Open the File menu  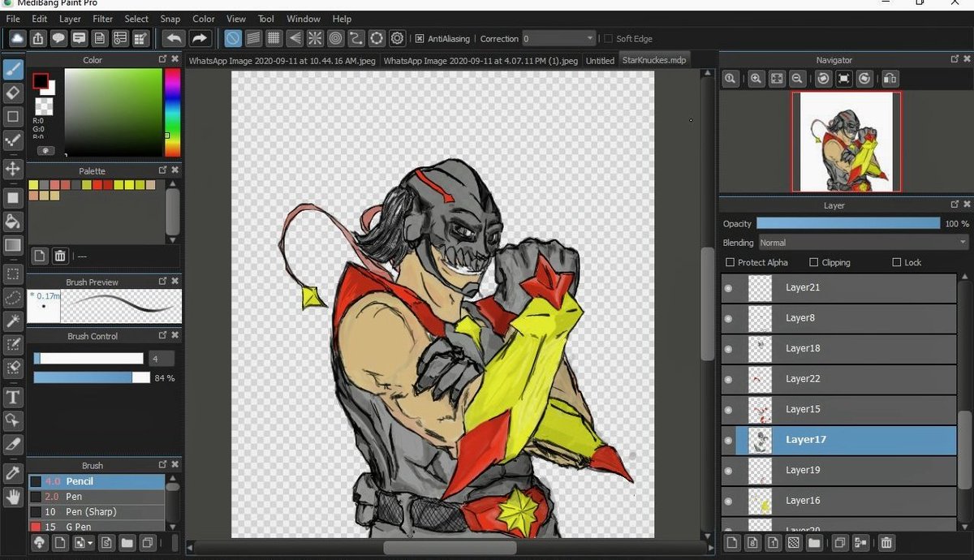[13, 19]
